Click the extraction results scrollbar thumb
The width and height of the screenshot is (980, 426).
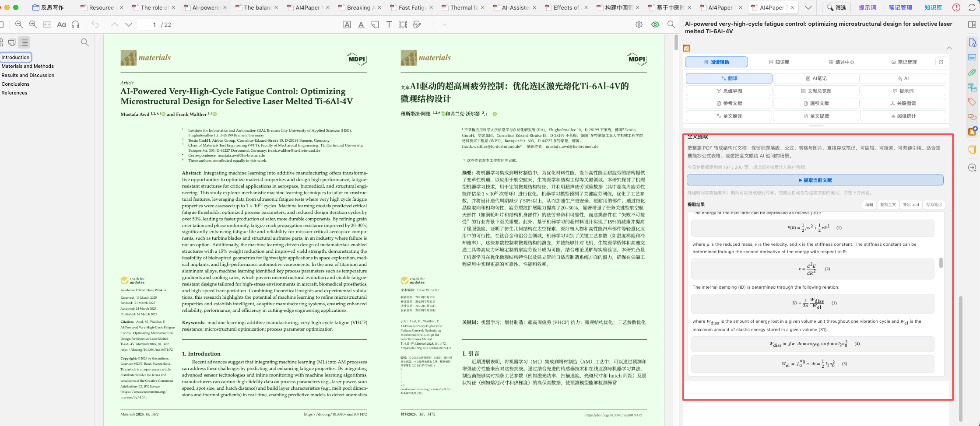click(941, 262)
